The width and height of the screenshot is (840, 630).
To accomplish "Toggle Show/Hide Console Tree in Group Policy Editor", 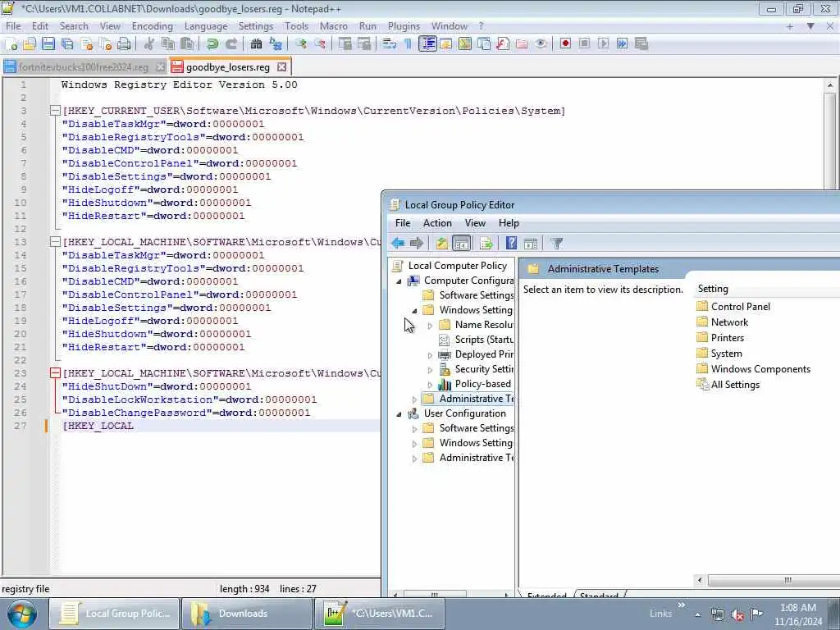I will tap(461, 243).
